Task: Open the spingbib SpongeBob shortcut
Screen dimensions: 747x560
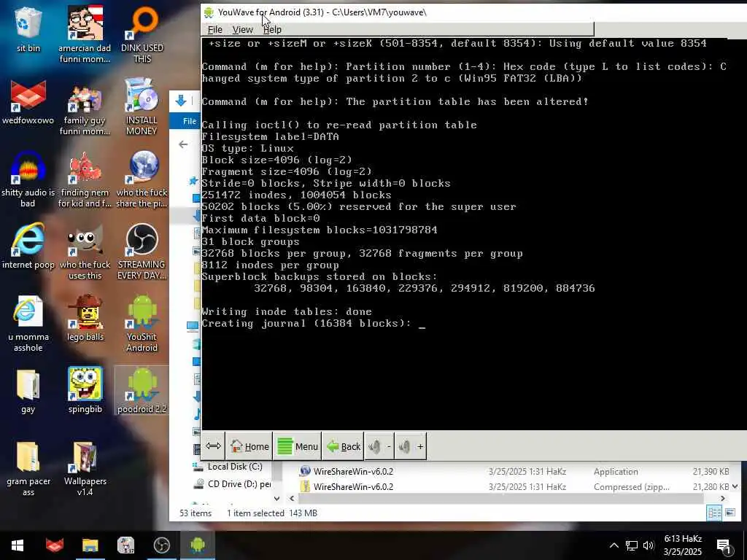Action: click(x=85, y=391)
